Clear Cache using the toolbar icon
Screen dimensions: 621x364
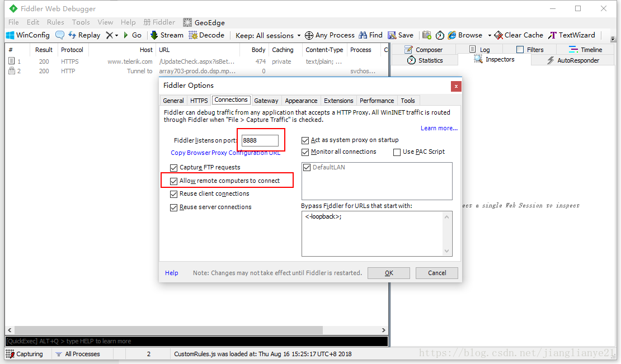coord(498,35)
